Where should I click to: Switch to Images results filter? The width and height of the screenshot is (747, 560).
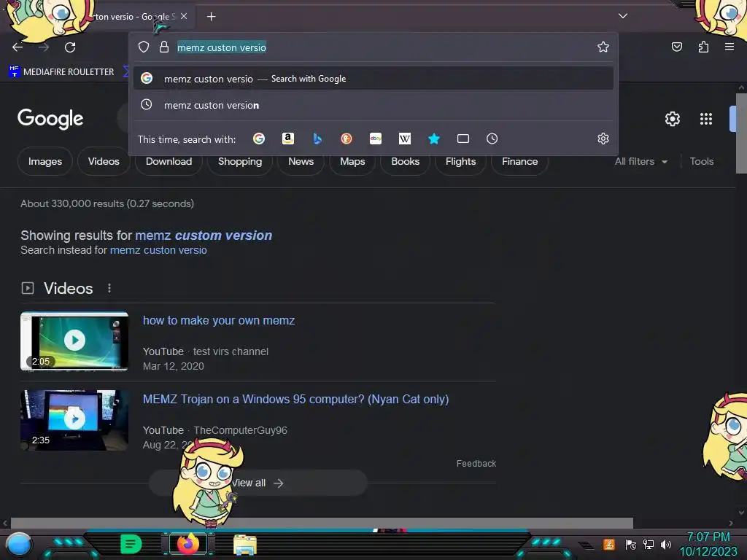tap(45, 161)
